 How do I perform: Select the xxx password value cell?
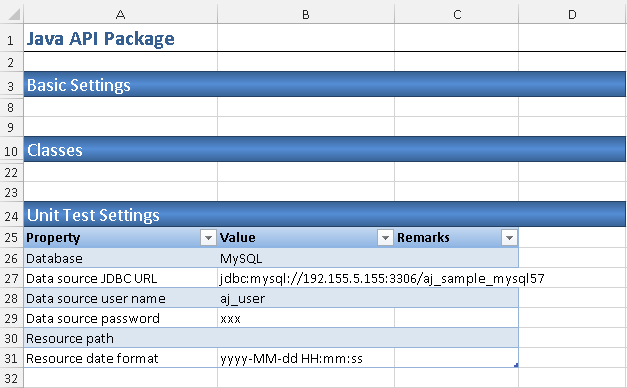click(x=306, y=318)
